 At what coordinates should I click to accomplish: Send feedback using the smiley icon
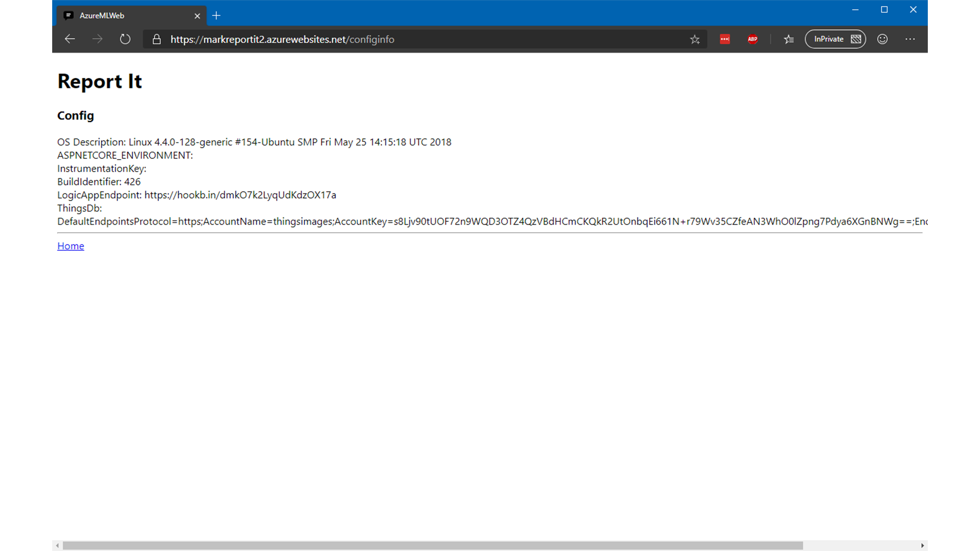click(x=882, y=39)
